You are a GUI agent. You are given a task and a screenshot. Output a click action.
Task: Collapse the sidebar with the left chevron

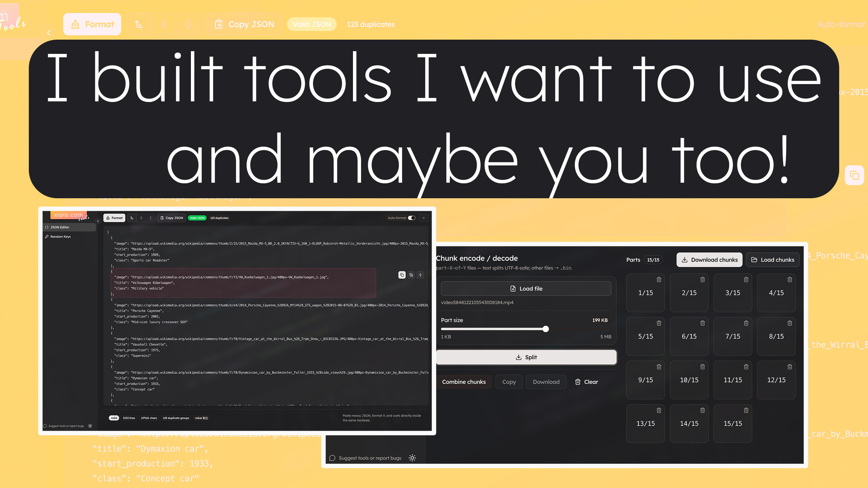coord(98,221)
